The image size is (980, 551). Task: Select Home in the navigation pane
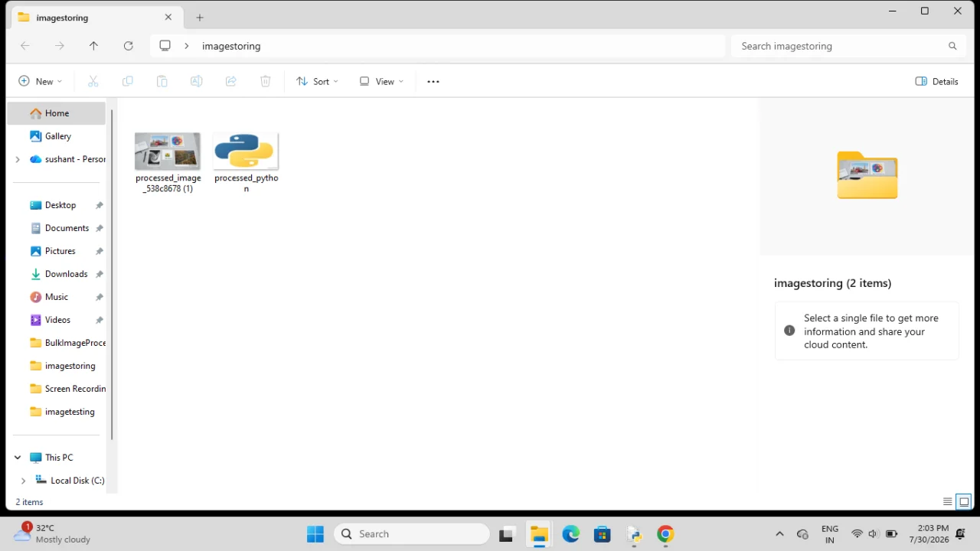pos(57,113)
